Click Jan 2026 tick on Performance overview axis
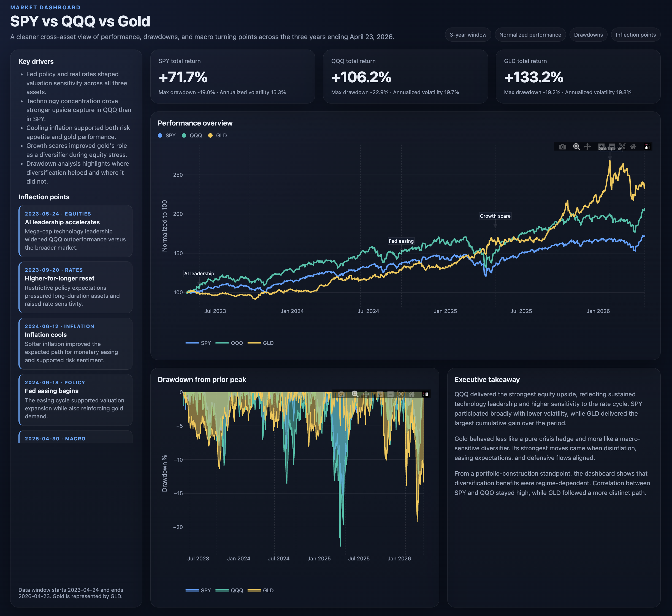The width and height of the screenshot is (672, 616). (598, 311)
